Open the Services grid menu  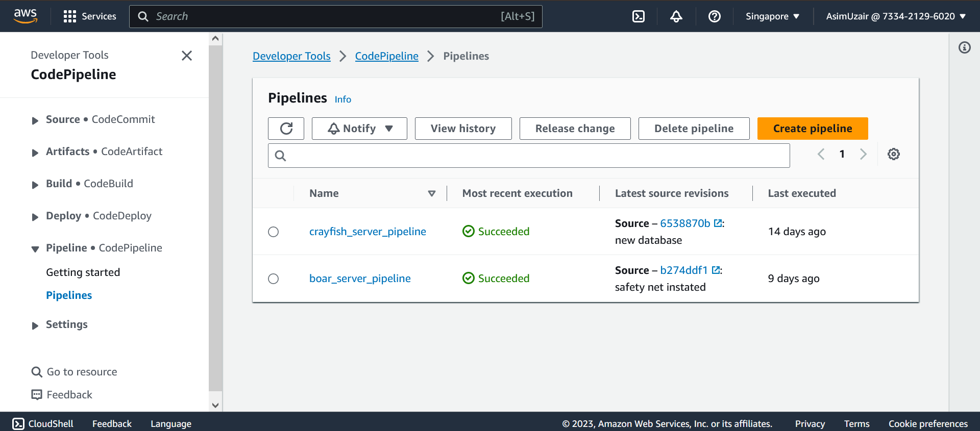(x=90, y=16)
